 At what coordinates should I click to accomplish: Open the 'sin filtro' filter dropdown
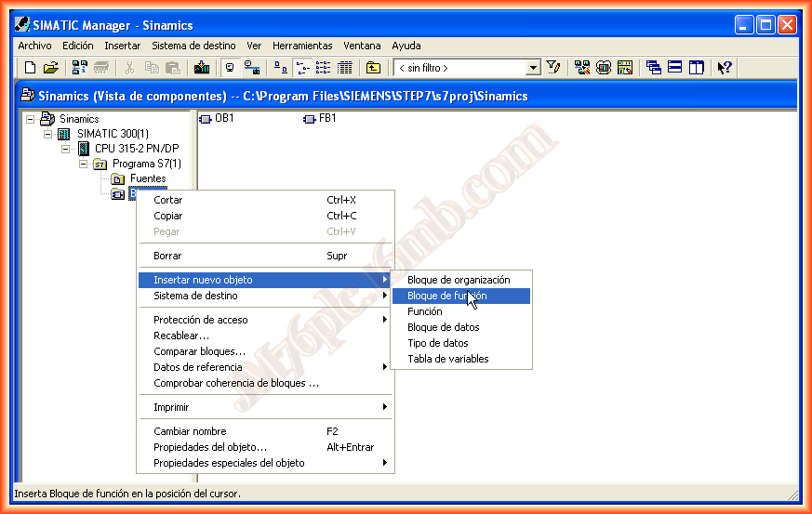click(533, 68)
